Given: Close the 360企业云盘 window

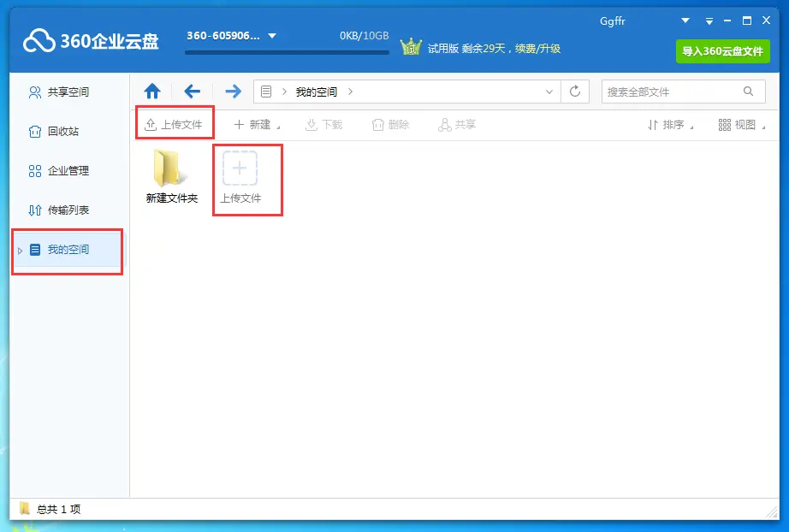Looking at the screenshot, I should pyautogui.click(x=766, y=21).
